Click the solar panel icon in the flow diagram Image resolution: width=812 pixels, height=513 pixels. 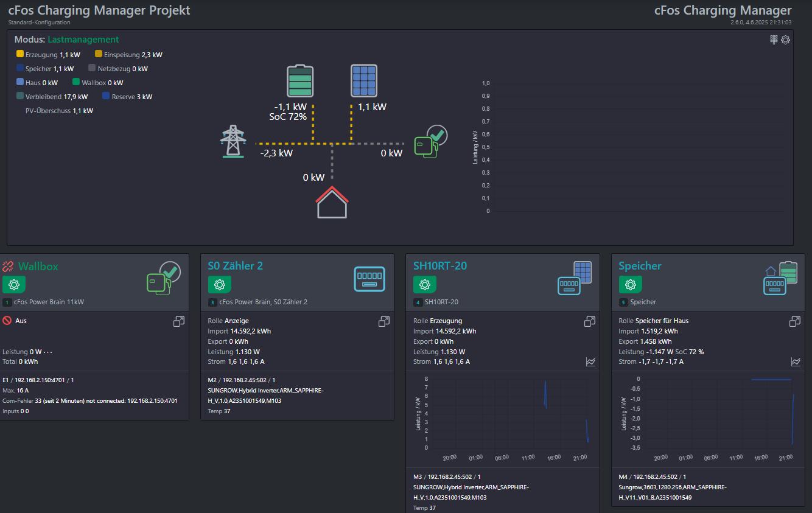click(364, 81)
